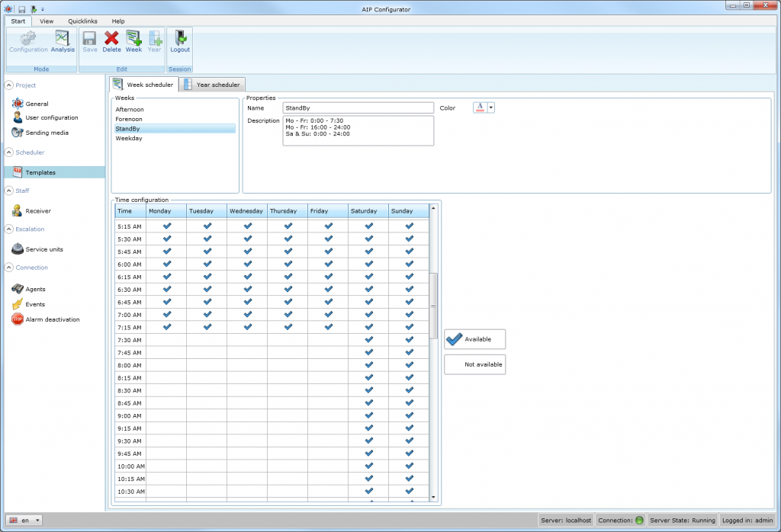Click the text color swatch
The image size is (781, 532).
pyautogui.click(x=480, y=108)
